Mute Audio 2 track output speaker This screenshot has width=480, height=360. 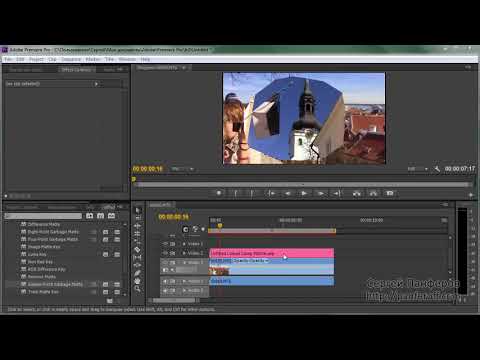(x=165, y=291)
